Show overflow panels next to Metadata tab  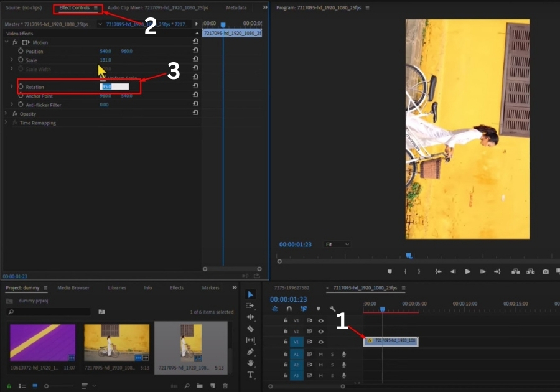pos(265,7)
